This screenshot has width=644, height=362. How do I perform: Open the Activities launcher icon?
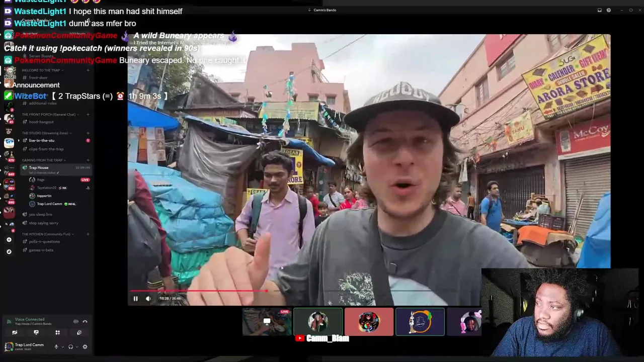coord(57,332)
